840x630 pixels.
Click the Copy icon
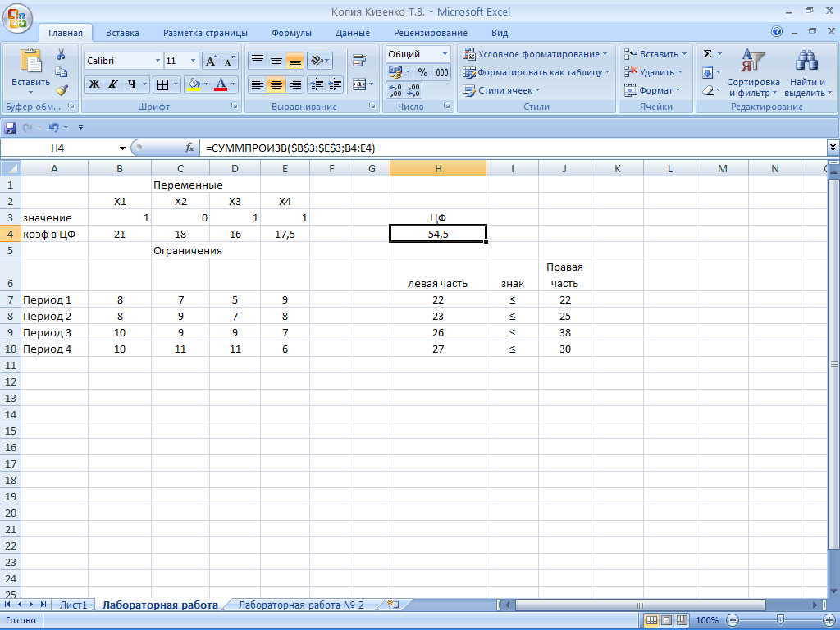tap(61, 72)
